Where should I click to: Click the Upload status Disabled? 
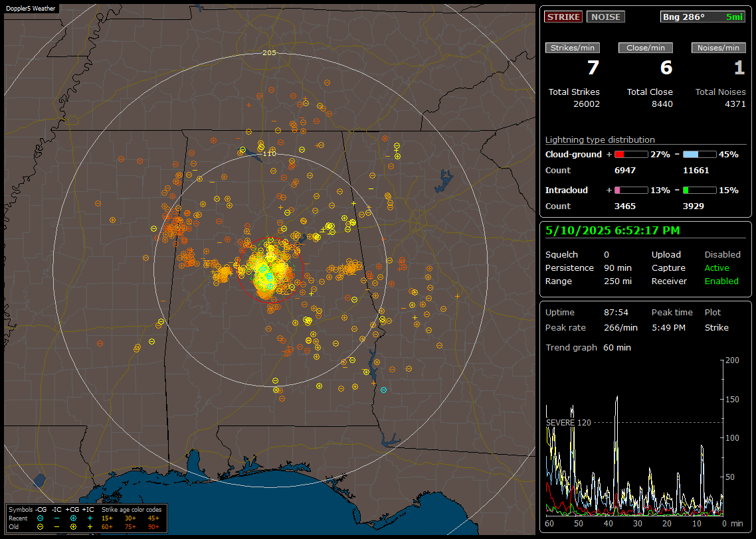(x=722, y=255)
